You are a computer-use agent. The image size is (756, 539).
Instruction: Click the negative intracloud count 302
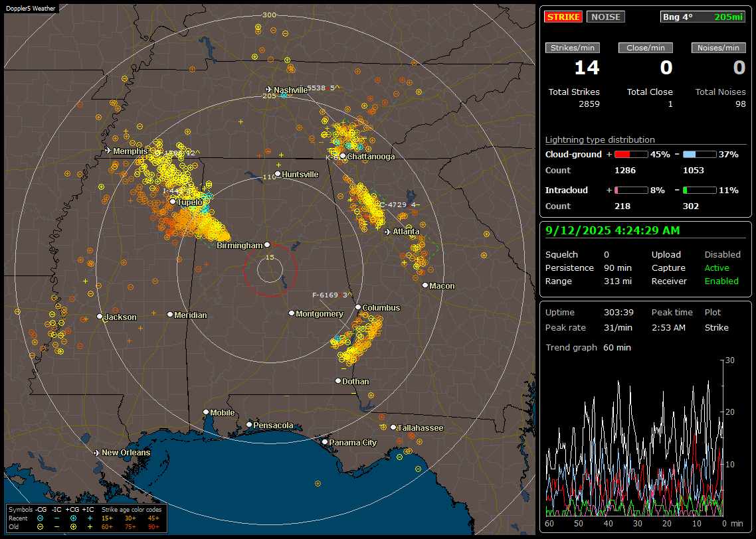pyautogui.click(x=690, y=206)
